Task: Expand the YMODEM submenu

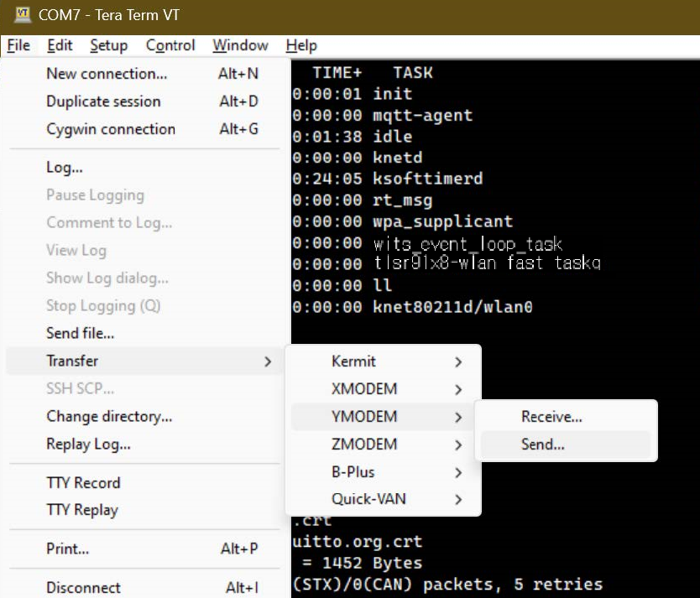Action: point(383,417)
